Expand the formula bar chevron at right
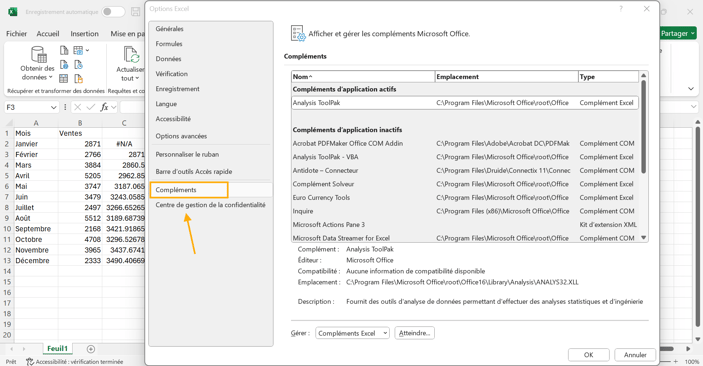 694,107
